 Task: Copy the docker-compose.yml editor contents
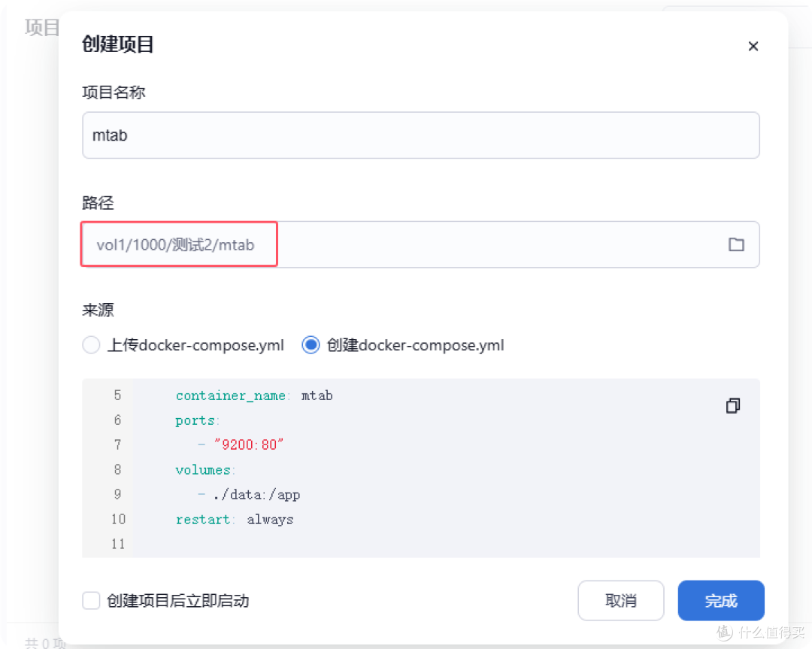click(732, 405)
